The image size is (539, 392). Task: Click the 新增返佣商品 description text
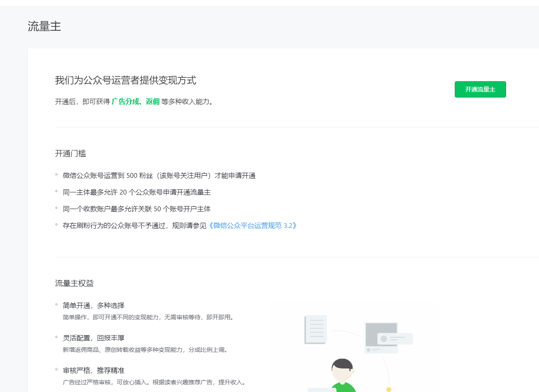145,350
